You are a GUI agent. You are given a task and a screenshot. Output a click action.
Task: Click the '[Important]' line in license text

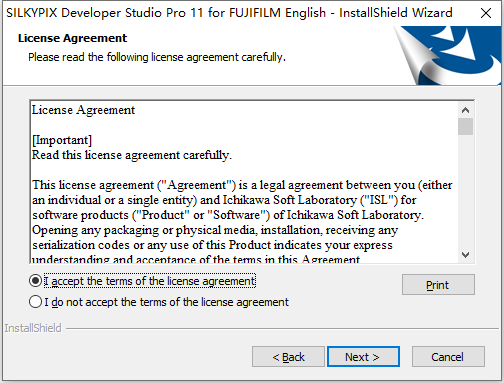coord(62,140)
